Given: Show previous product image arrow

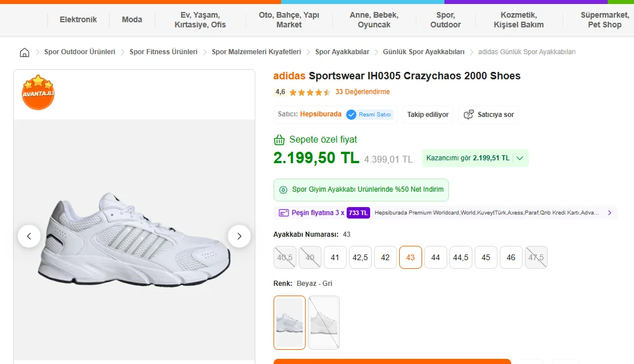Looking at the screenshot, I should (x=29, y=236).
